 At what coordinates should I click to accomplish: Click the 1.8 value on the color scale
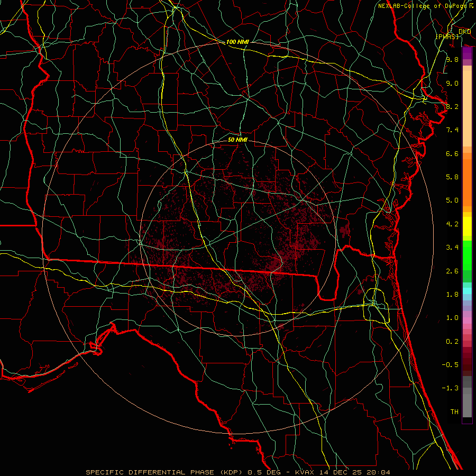pos(452,295)
